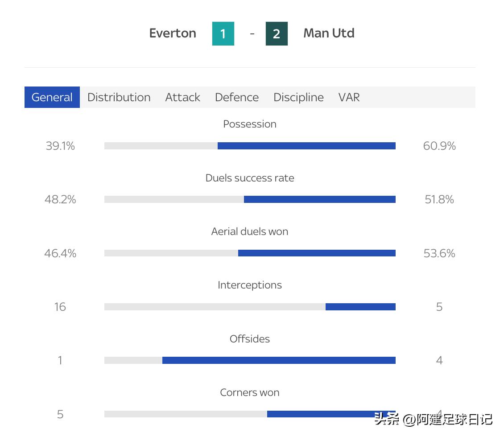Switch to the Distribution tab
This screenshot has width=504, height=437.
(x=119, y=97)
